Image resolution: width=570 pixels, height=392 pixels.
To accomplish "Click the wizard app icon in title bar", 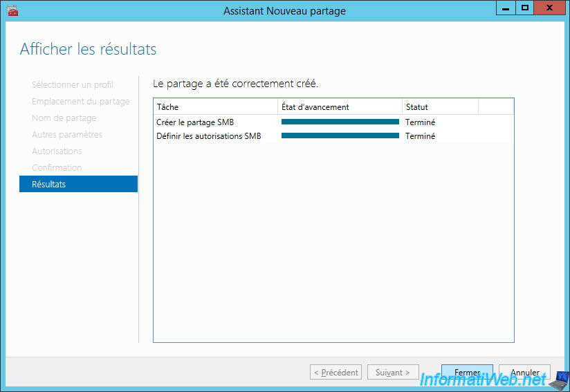I will [x=12, y=10].
